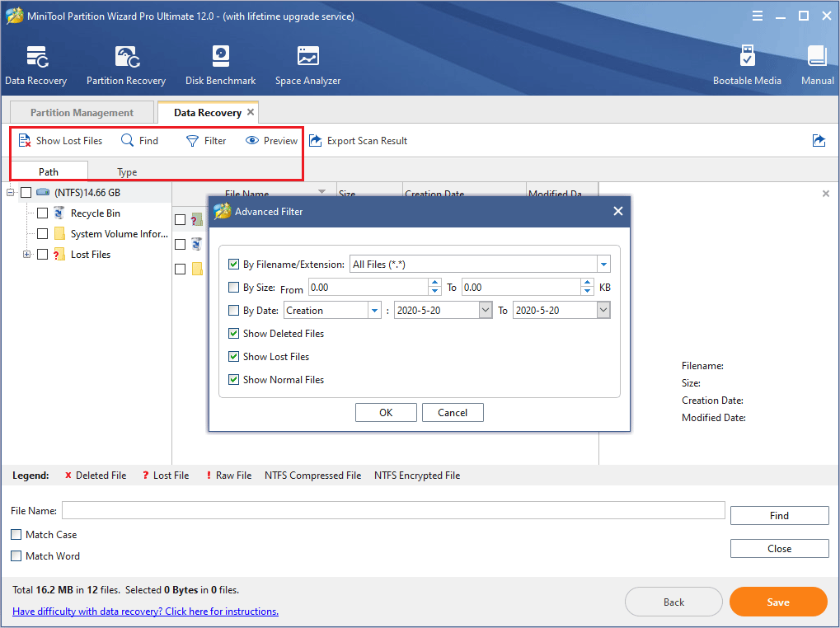Open the end date picker after To

[603, 311]
